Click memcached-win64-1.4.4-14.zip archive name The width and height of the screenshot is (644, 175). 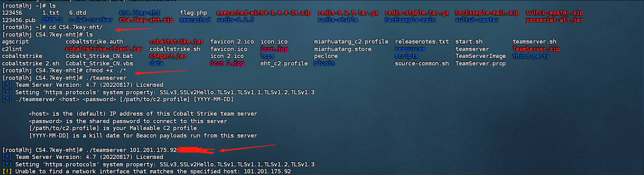264,13
